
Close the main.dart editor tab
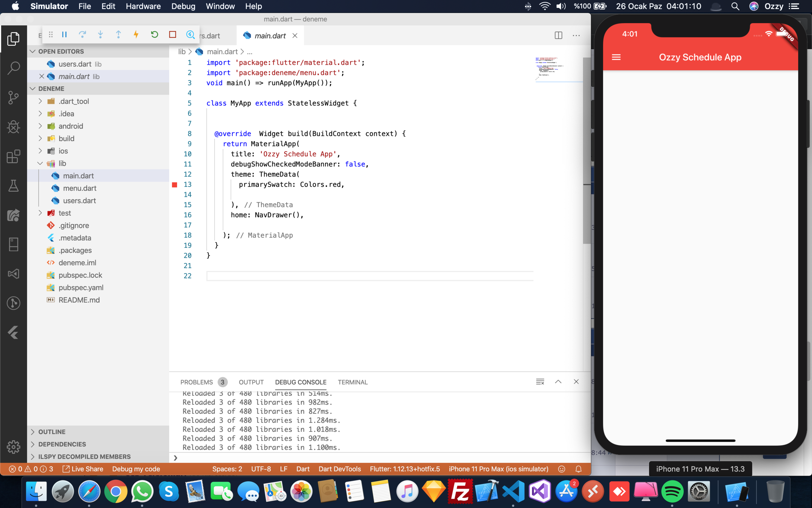295,36
